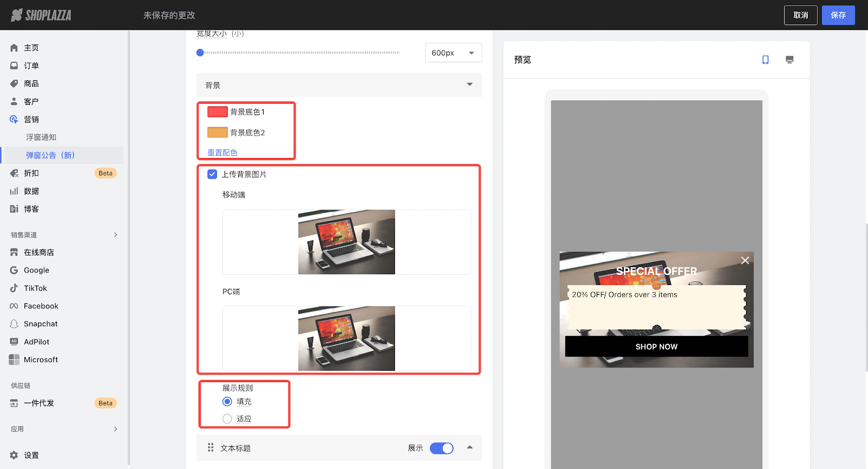Collapse the 文本标题 section arrow

470,448
